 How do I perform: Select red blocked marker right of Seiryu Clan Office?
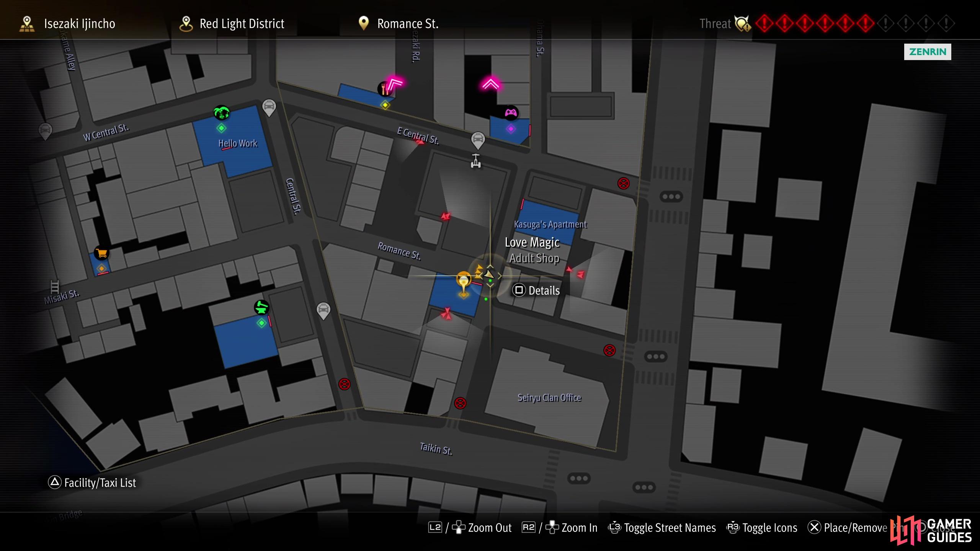click(x=609, y=350)
